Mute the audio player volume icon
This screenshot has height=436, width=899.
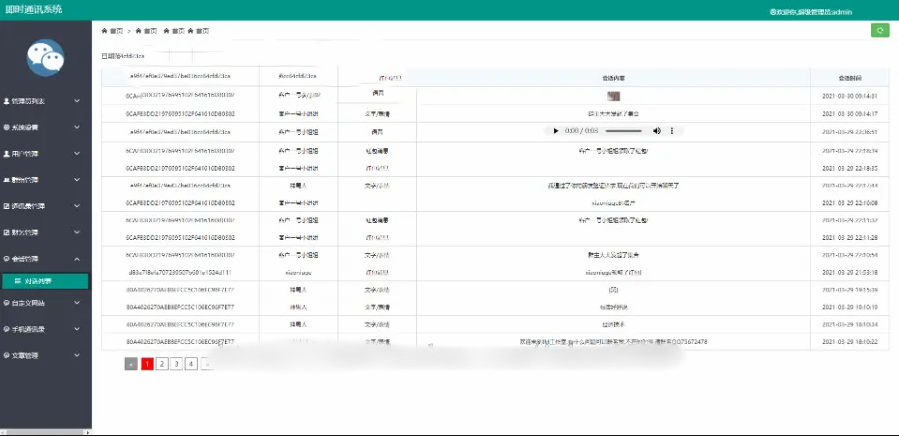[657, 131]
